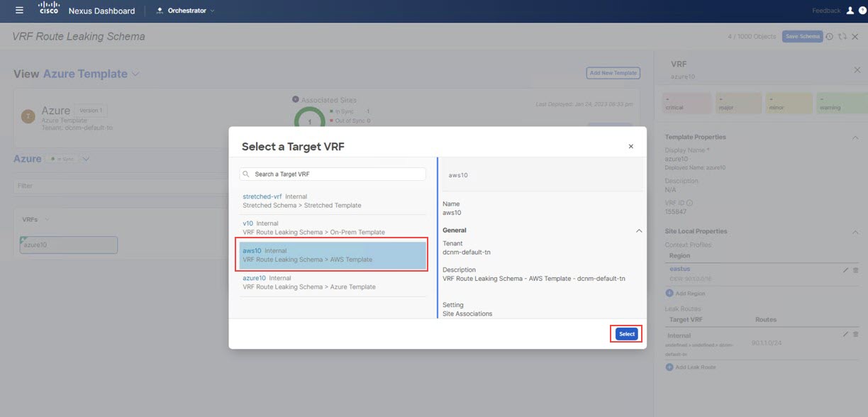This screenshot has width=868, height=417.
Task: Open the user profile icon
Action: [x=850, y=11]
